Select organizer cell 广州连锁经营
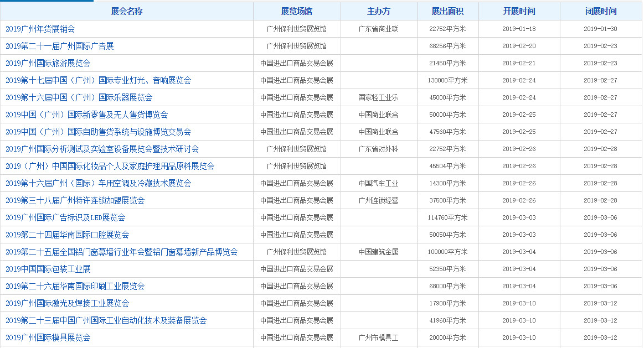 coord(379,201)
